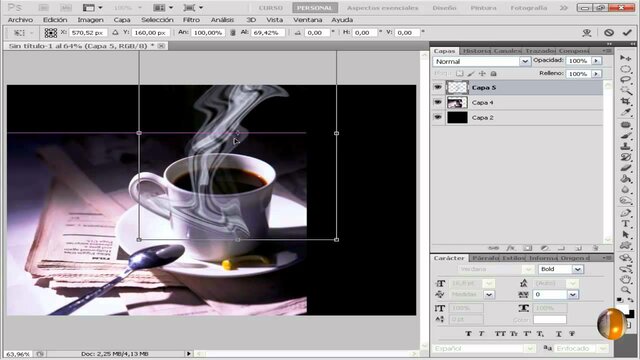The image size is (640, 360).
Task: Hide the Capa 2 layer
Action: [x=438, y=117]
